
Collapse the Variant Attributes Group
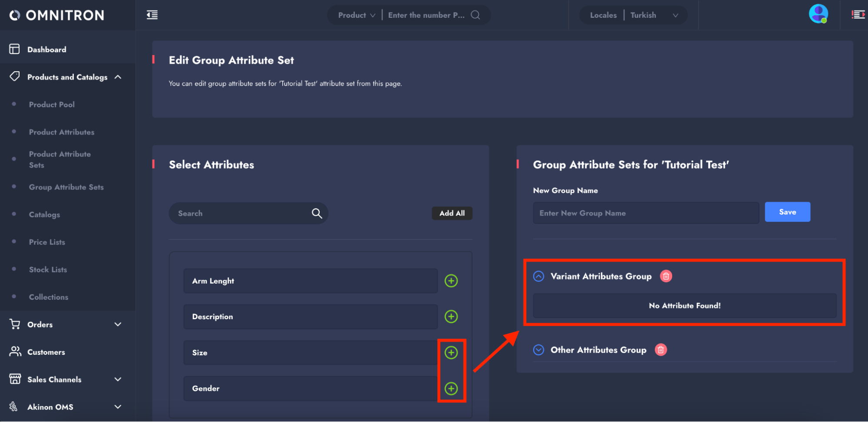click(x=538, y=276)
